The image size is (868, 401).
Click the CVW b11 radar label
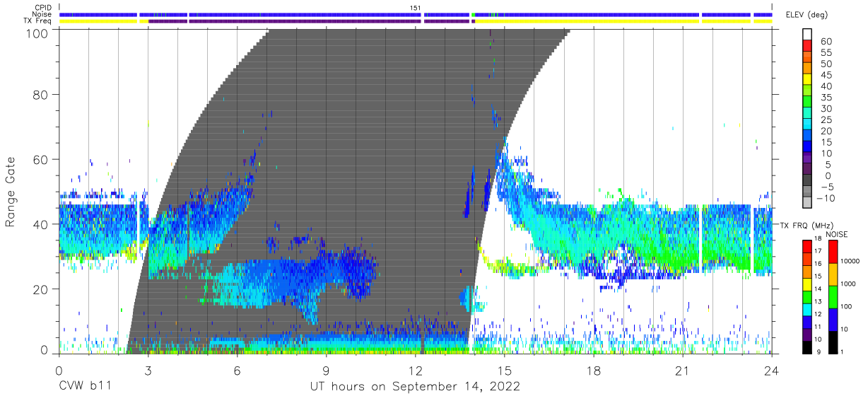tap(85, 386)
